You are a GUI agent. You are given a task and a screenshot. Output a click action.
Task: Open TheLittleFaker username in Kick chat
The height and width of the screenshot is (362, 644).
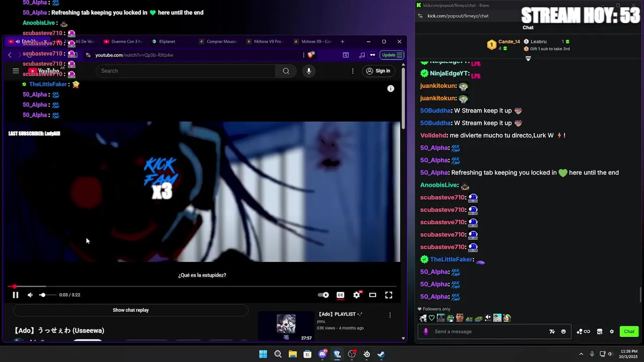[x=451, y=259]
